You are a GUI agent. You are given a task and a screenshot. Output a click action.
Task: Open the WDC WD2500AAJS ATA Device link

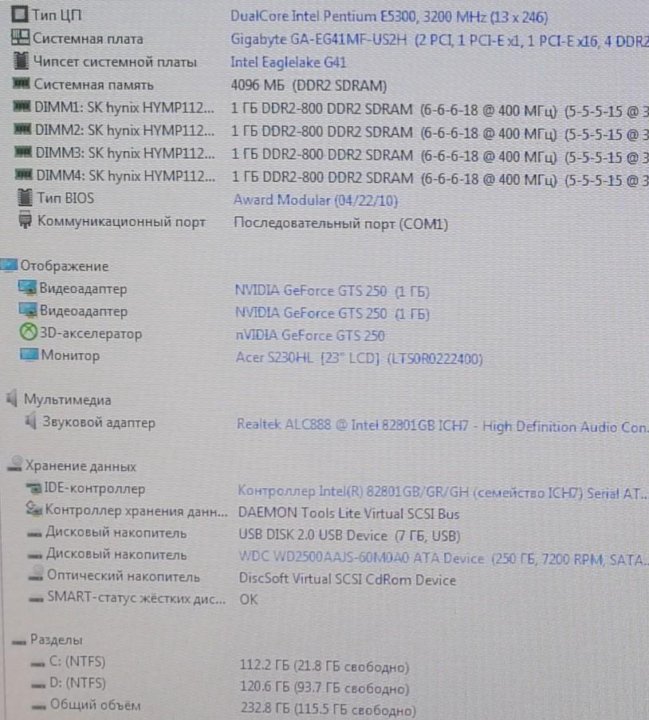(442, 558)
